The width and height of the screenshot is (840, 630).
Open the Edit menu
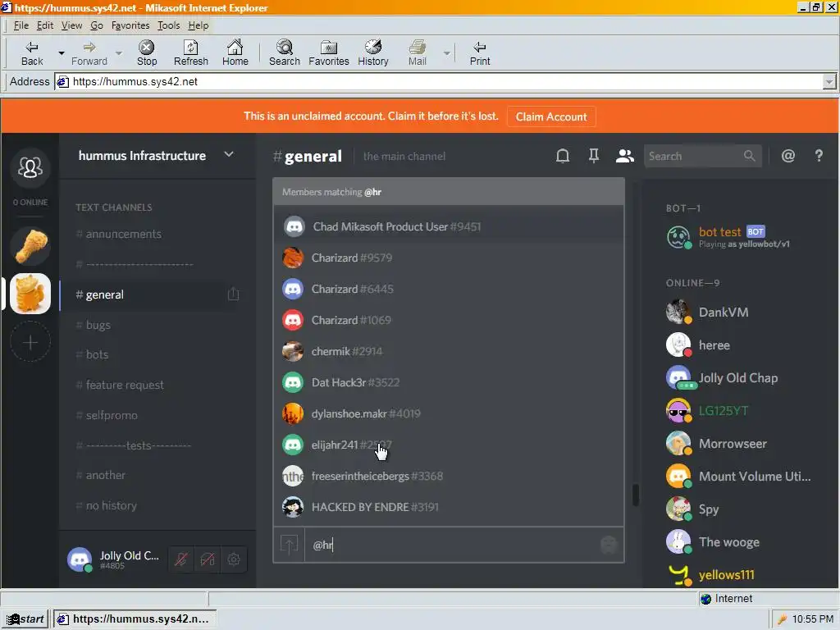point(45,25)
